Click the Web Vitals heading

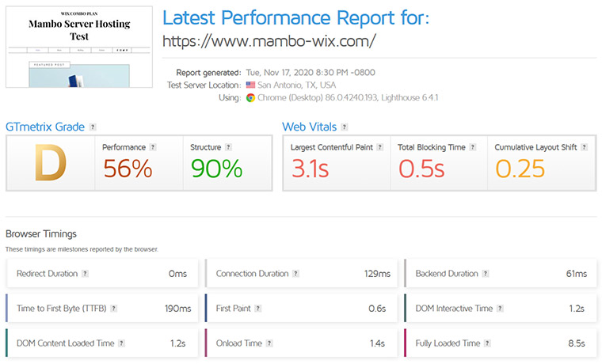tap(310, 127)
